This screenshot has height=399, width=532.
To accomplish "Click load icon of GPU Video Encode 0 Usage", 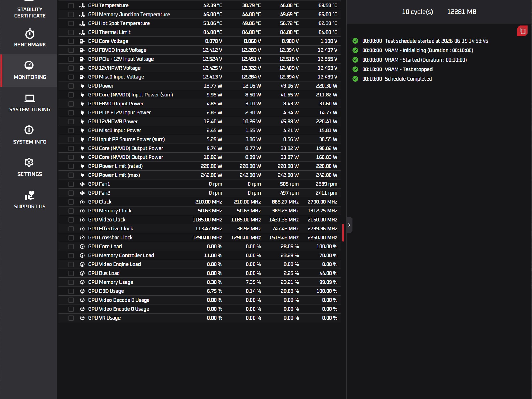I will tap(82, 309).
